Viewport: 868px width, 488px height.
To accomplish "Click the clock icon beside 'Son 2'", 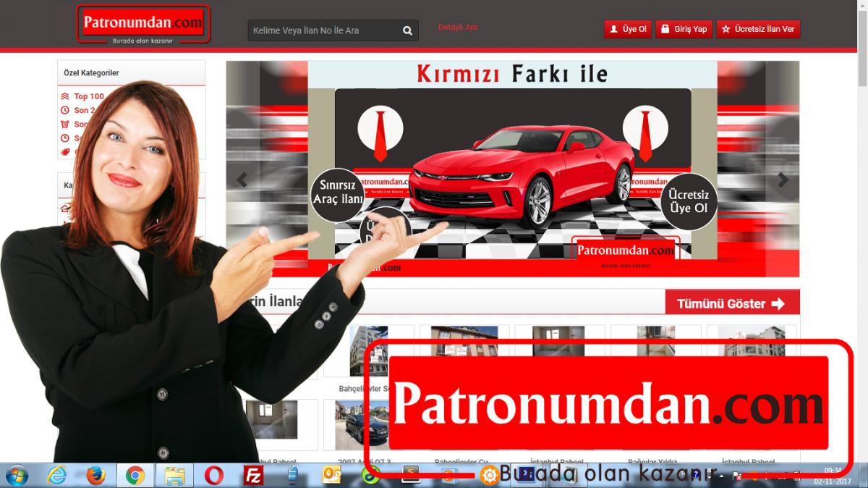I will (x=65, y=110).
